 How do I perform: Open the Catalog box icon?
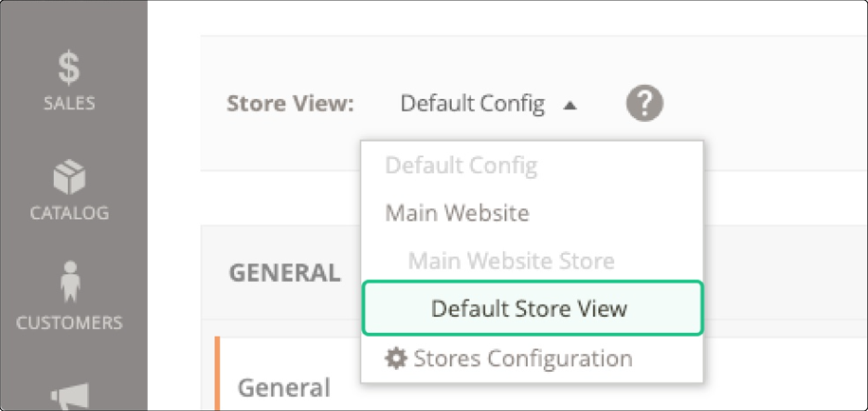[70, 177]
